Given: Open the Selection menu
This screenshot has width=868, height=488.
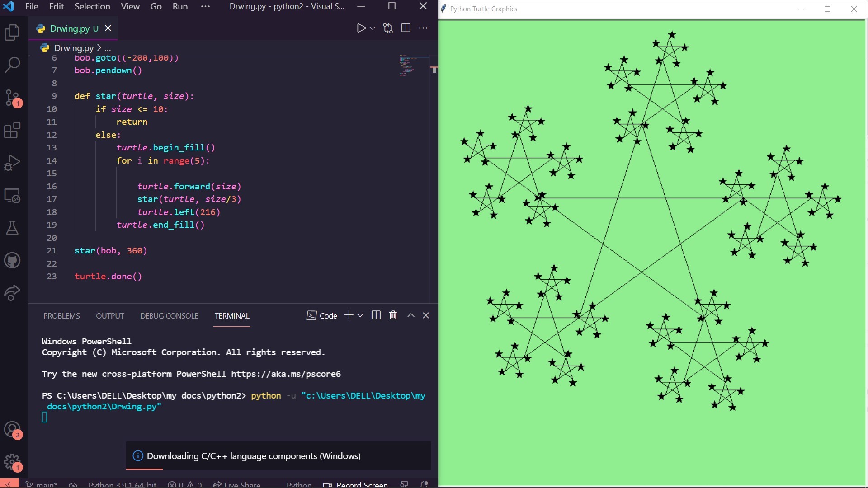Looking at the screenshot, I should (x=92, y=6).
